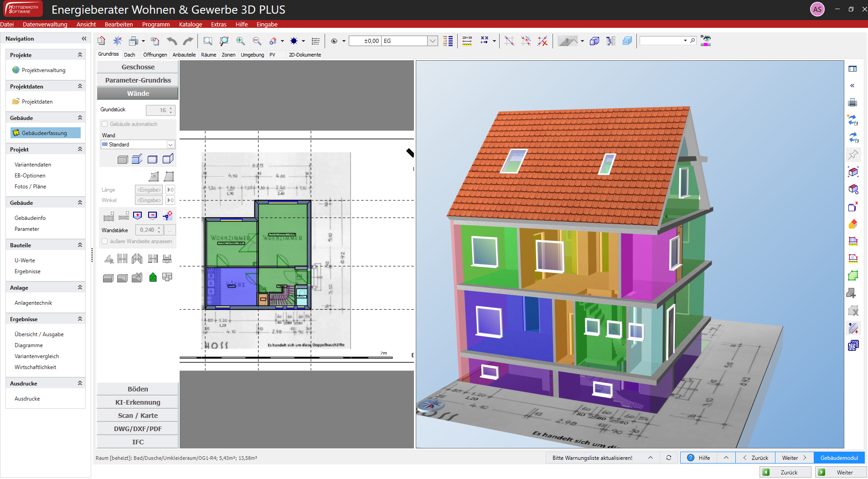
Task: Toggle the Gebäude automatisch checkbox
Action: [x=105, y=124]
